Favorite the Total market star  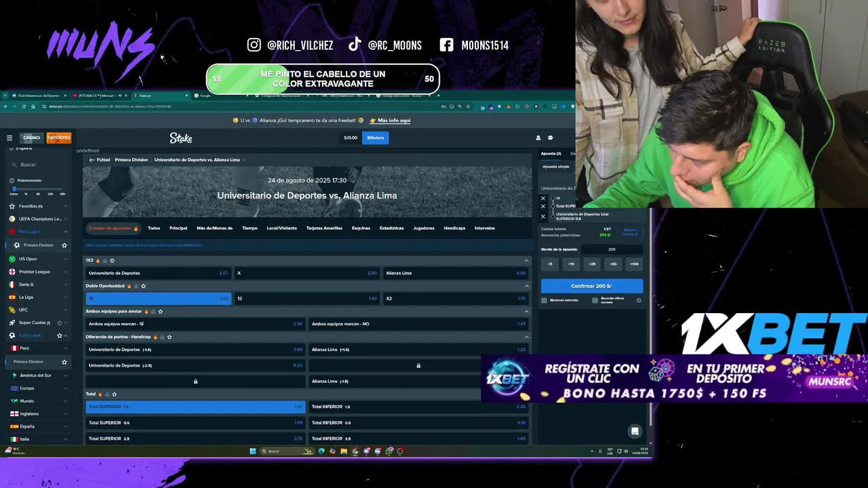[x=114, y=394]
